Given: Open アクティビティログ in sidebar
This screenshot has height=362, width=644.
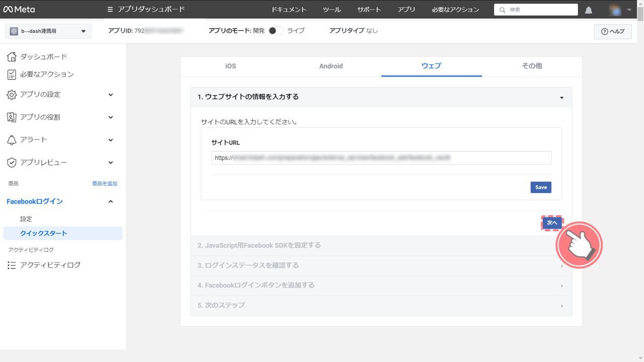Looking at the screenshot, I should 50,265.
